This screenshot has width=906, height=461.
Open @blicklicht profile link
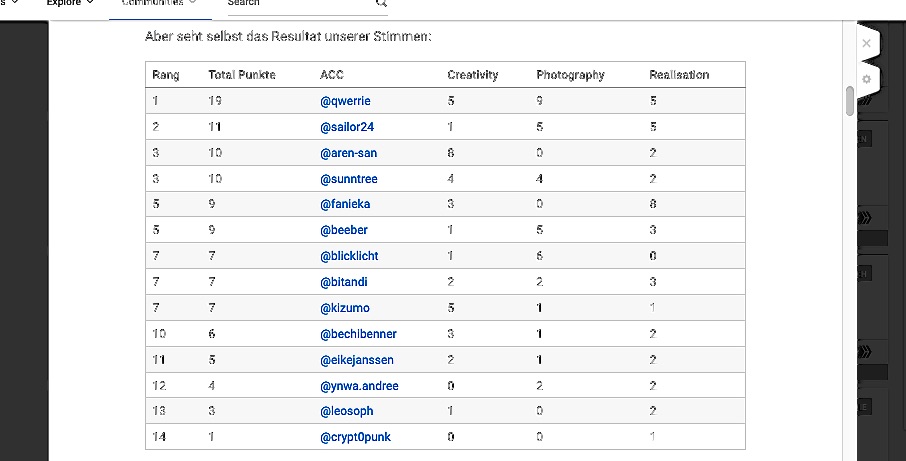point(349,256)
